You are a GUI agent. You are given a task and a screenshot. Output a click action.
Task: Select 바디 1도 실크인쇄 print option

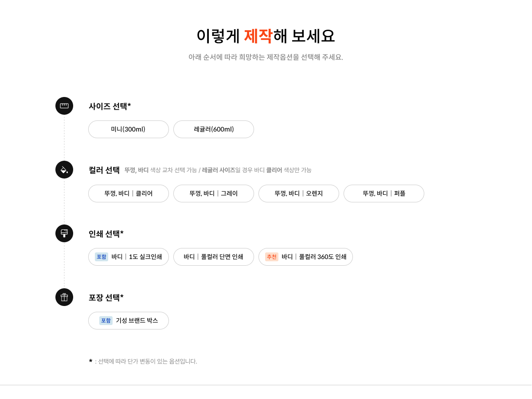pos(136,257)
